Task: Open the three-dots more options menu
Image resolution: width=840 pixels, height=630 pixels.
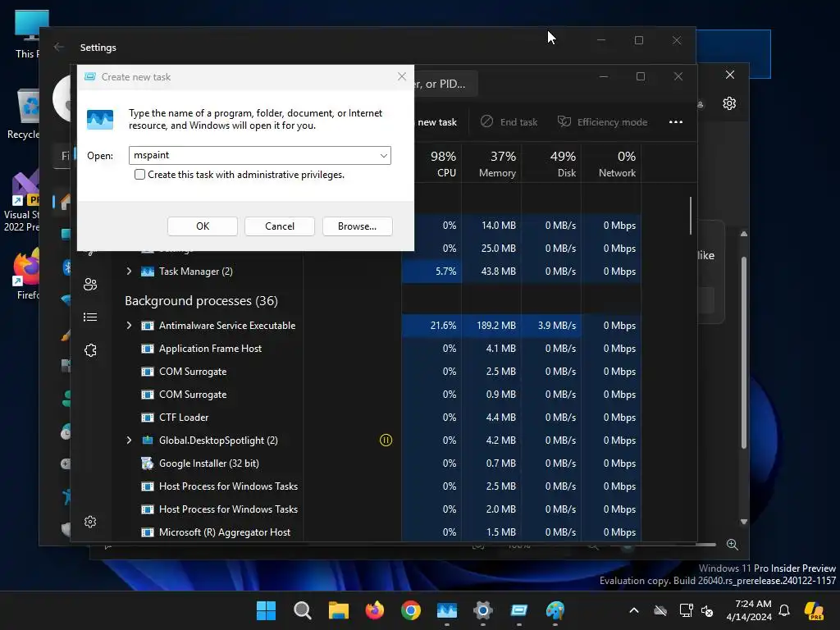Action: (676, 122)
